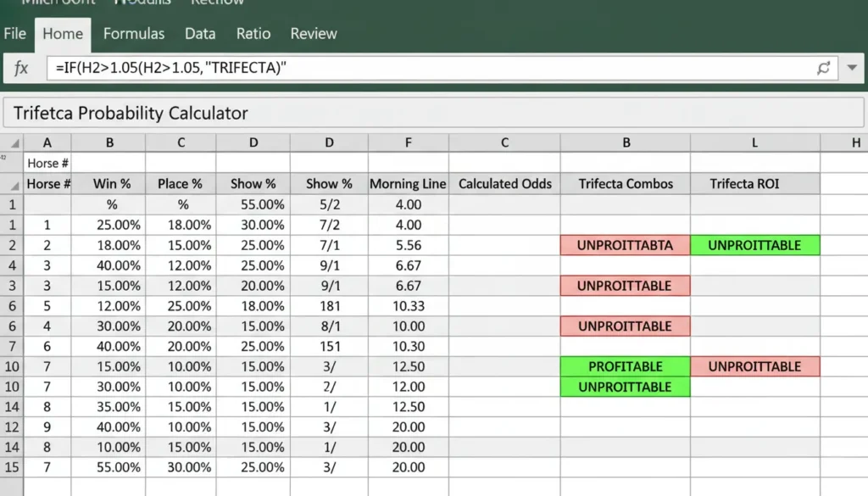The width and height of the screenshot is (868, 496).
Task: Click the 35.00% Win cell
Action: point(108,407)
